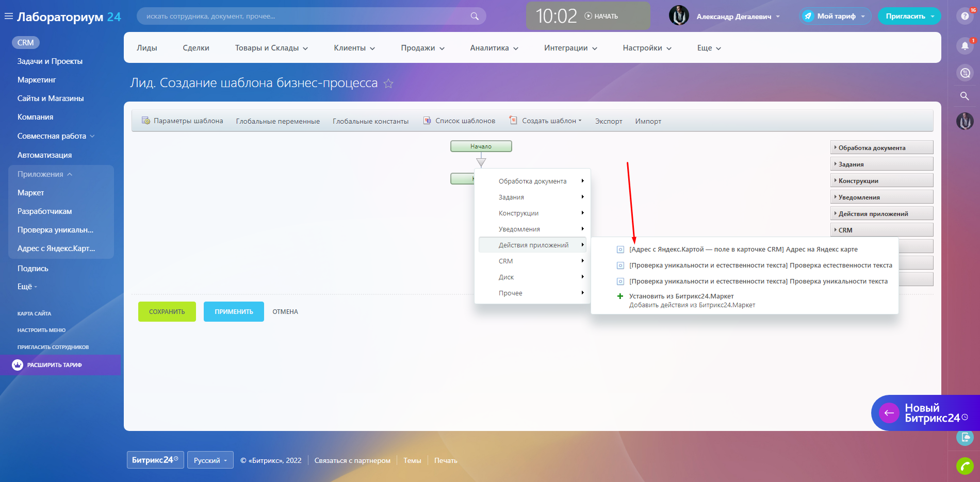980x482 pixels.
Task: Click the Применить button
Action: 234,312
